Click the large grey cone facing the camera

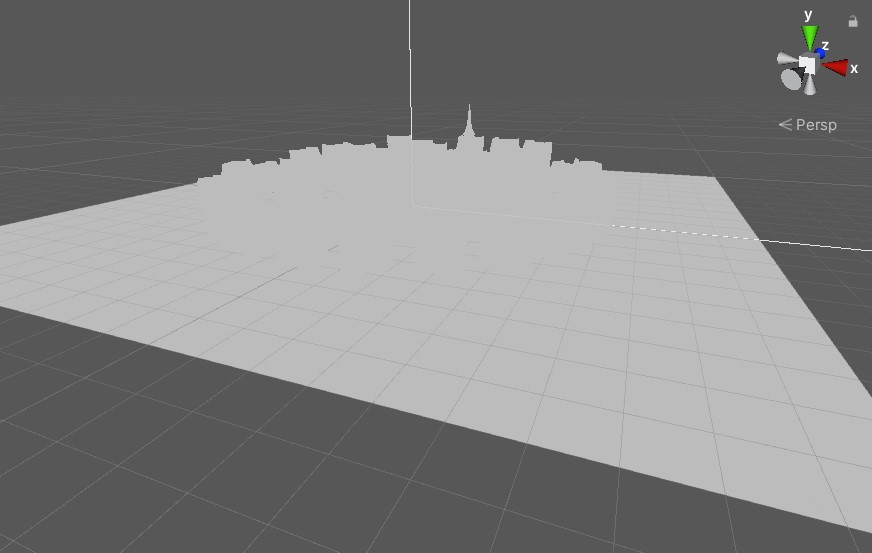(792, 78)
